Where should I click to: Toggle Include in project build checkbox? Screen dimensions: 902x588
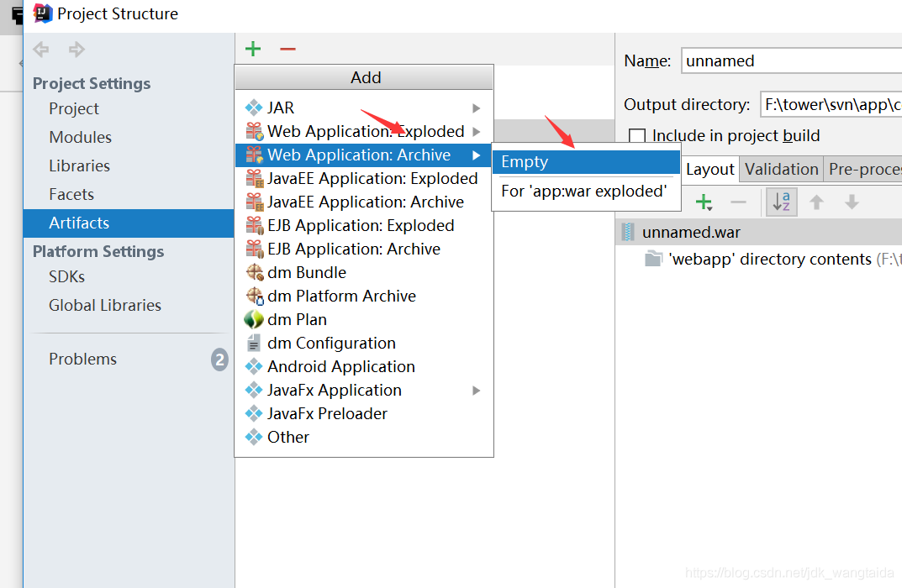[637, 136]
